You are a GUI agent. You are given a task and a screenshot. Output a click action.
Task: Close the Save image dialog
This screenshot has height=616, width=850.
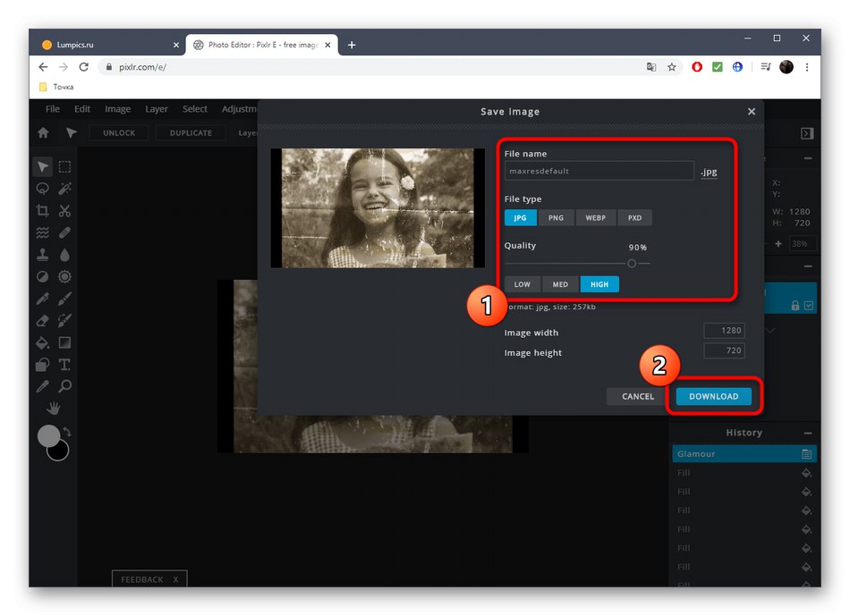pos(752,112)
